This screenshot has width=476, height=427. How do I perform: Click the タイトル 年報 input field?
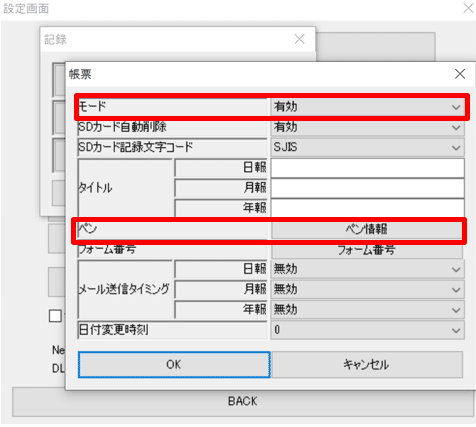tap(367, 208)
